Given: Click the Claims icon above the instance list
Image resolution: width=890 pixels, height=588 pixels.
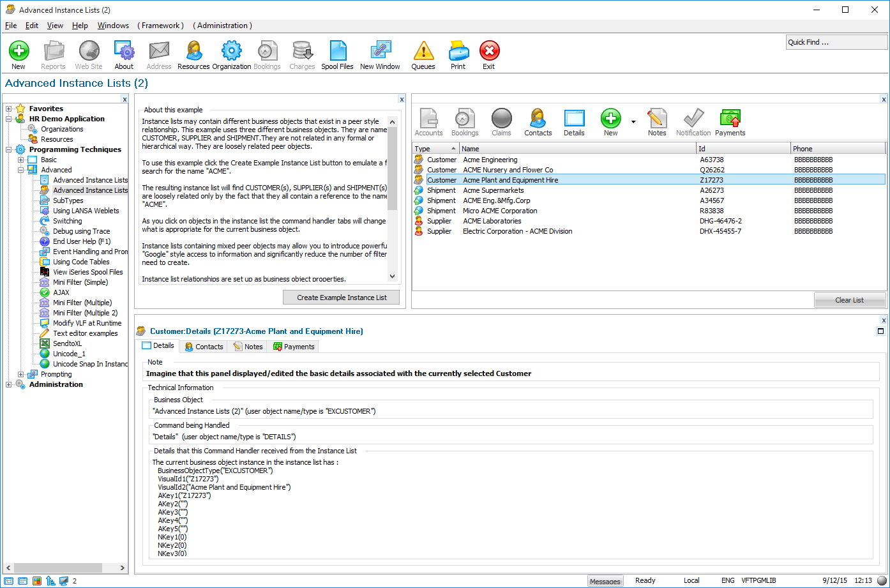Looking at the screenshot, I should [x=501, y=118].
